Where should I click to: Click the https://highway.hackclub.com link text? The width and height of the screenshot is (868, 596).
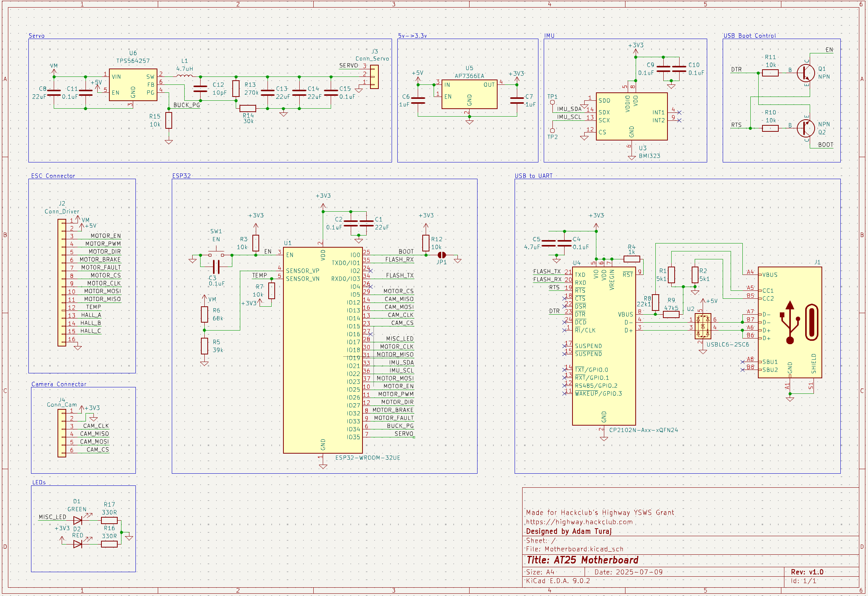click(579, 522)
